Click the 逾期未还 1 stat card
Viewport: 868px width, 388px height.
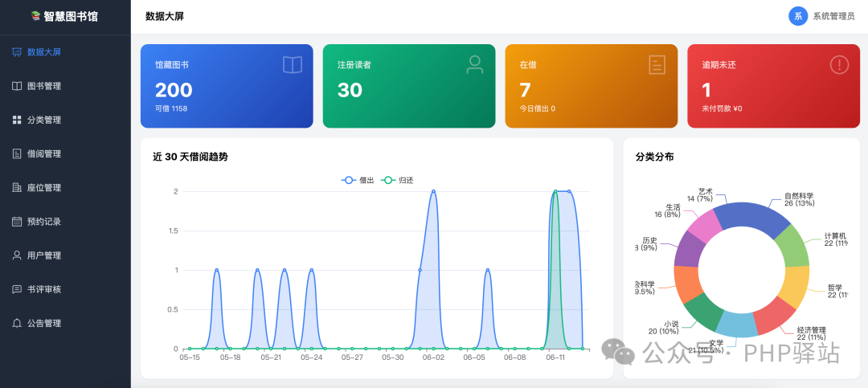[774, 86]
